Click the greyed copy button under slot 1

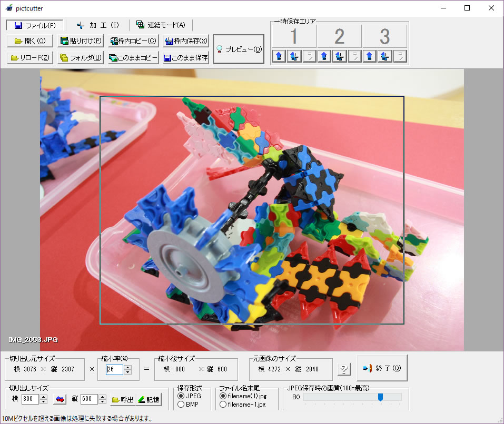[x=309, y=56]
